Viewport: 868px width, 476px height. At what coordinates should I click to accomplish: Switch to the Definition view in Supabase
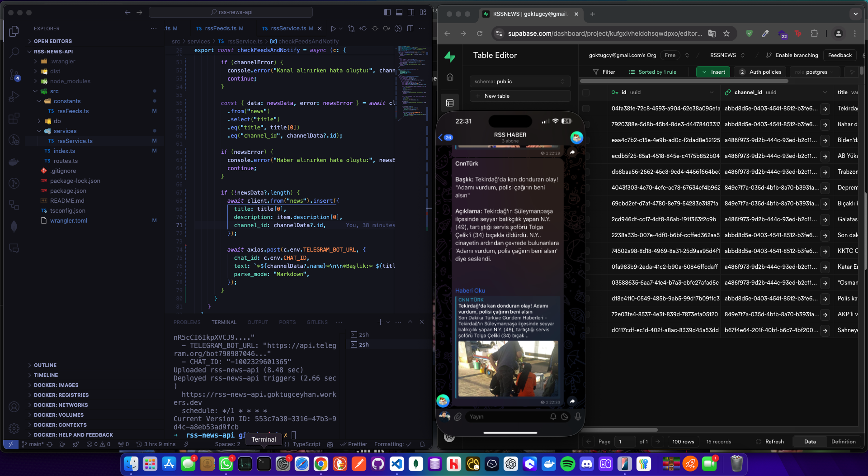coord(843,442)
